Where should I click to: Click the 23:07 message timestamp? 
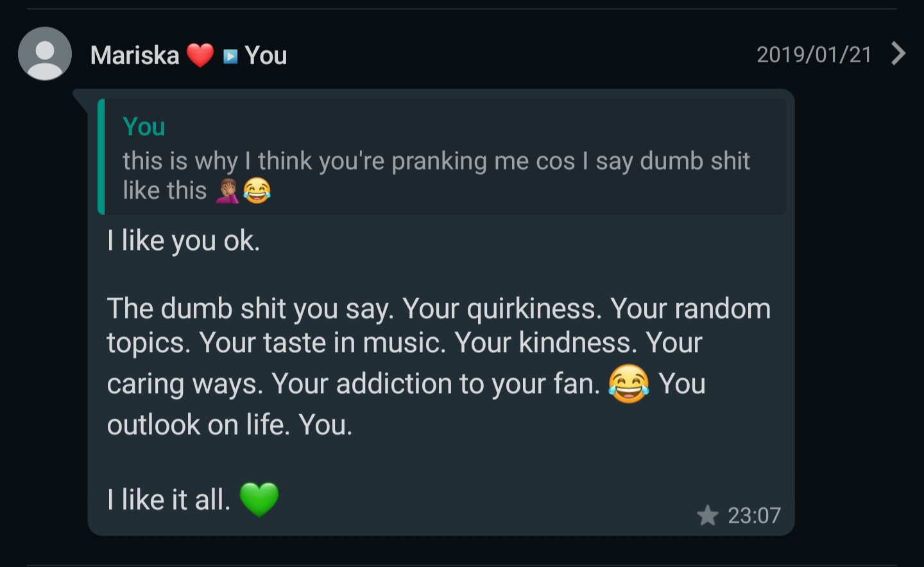(x=754, y=516)
